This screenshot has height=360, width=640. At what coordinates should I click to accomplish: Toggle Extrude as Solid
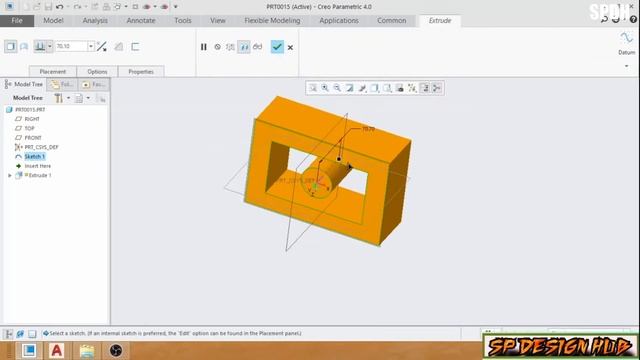point(11,47)
